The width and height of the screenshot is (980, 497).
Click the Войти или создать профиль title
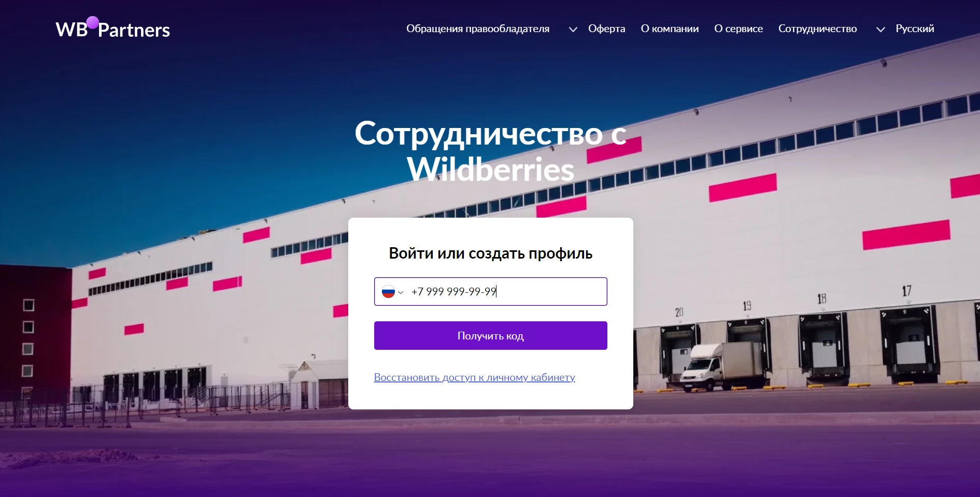point(490,253)
